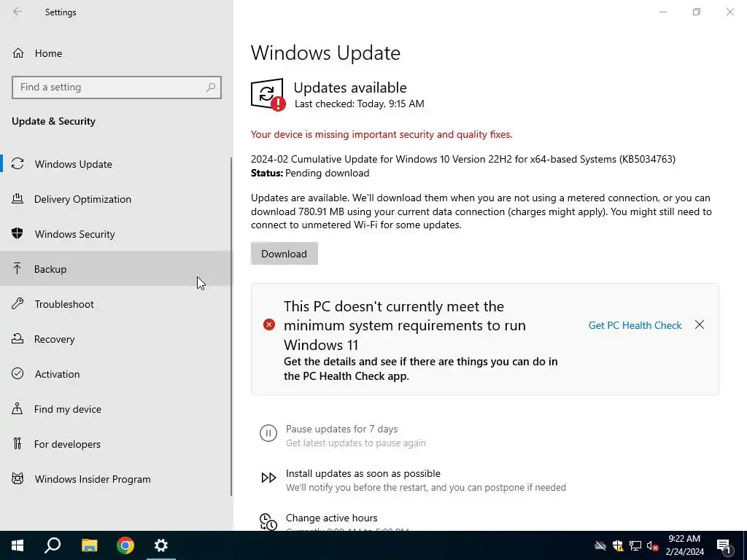Open the Action Center notifications icon
The width and height of the screenshot is (747, 560).
(x=724, y=545)
